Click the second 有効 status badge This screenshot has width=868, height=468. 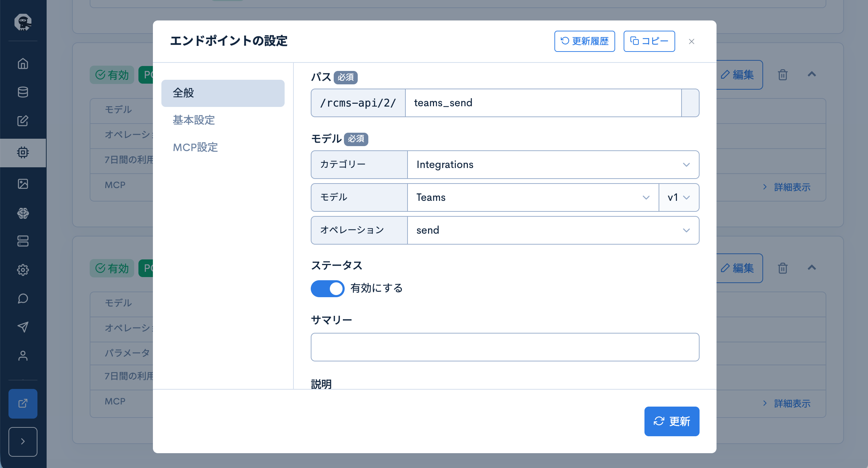pos(112,268)
